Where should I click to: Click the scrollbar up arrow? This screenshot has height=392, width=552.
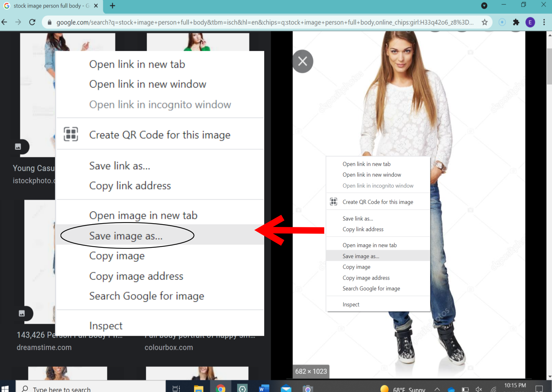pyautogui.click(x=549, y=35)
